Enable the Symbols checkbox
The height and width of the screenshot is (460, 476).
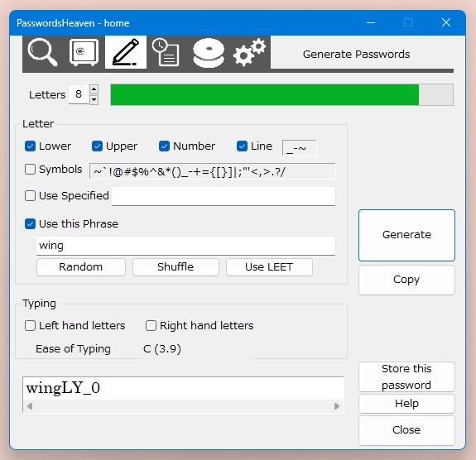tap(30, 170)
